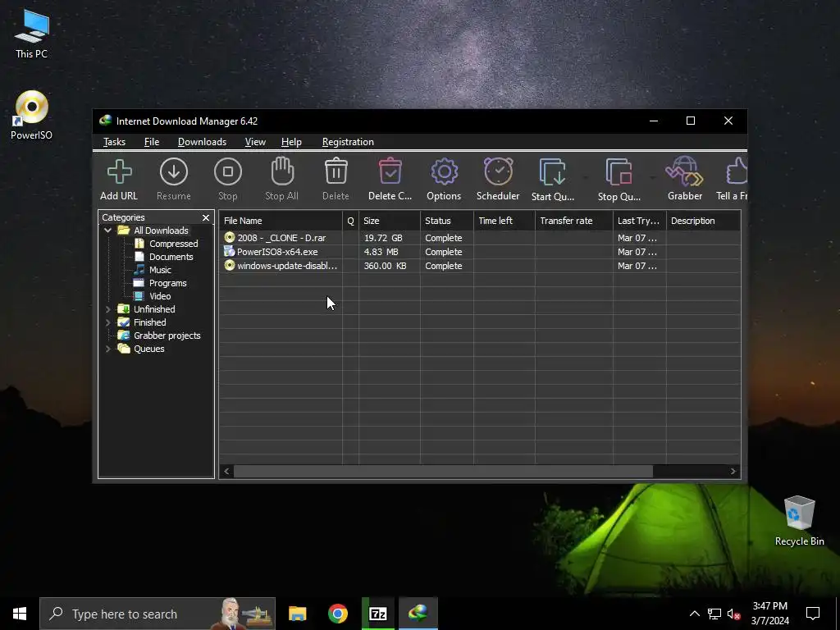Open the Grabber tool icon
The height and width of the screenshot is (630, 840).
685,179
